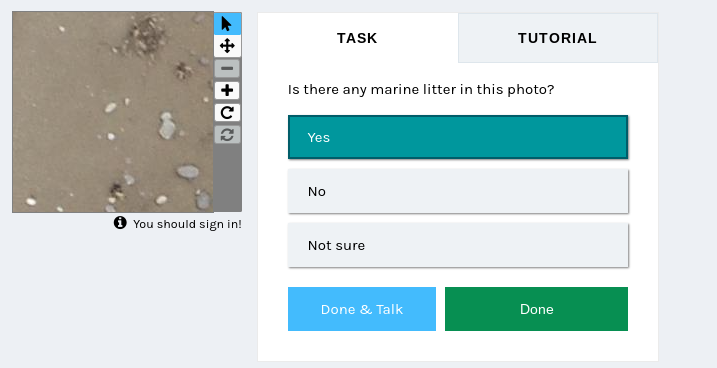Reset the view with the greyed refresh icon
Viewport: 717px width, 368px height.
pos(227,135)
